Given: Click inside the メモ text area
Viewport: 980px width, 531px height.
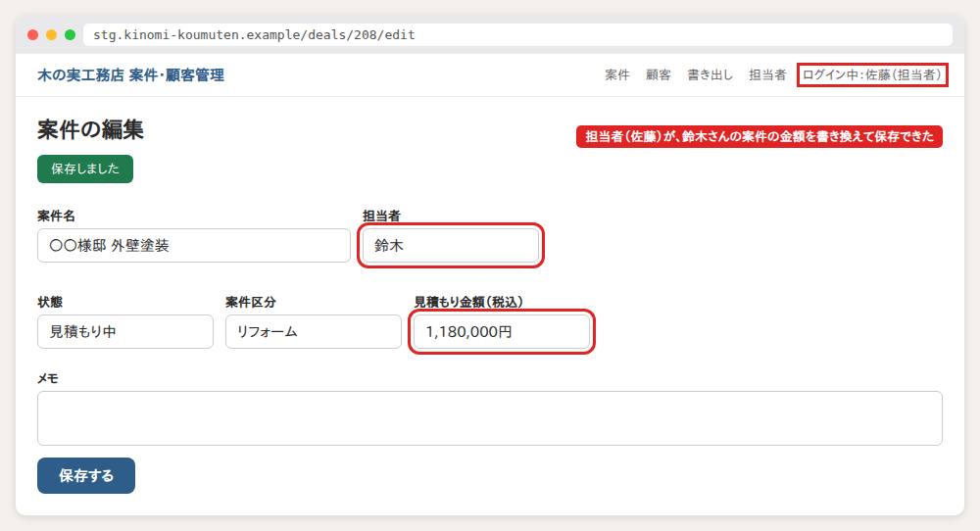Looking at the screenshot, I should [x=489, y=418].
